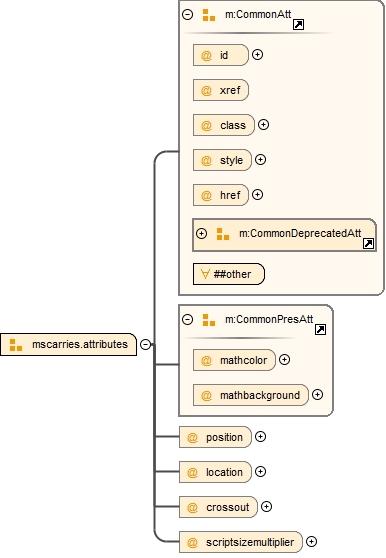The width and height of the screenshot is (386, 558).
Task: Select the crossout attribute node
Action: pyautogui.click(x=218, y=507)
